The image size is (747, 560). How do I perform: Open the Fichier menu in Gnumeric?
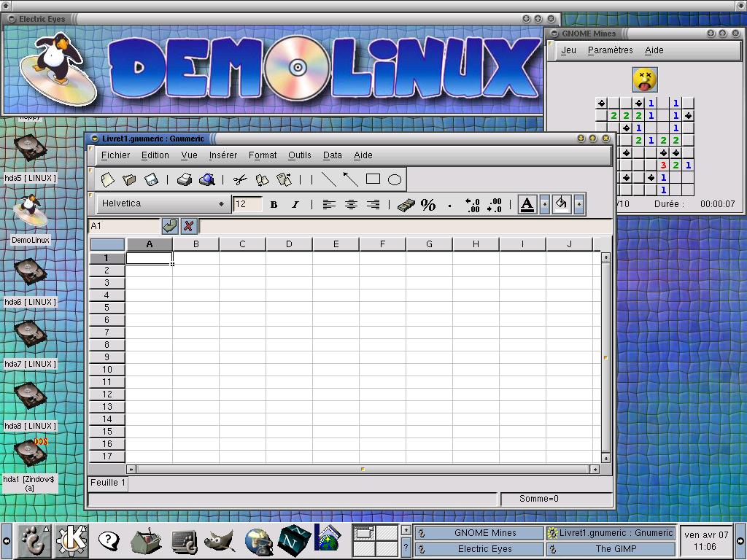[x=115, y=155]
